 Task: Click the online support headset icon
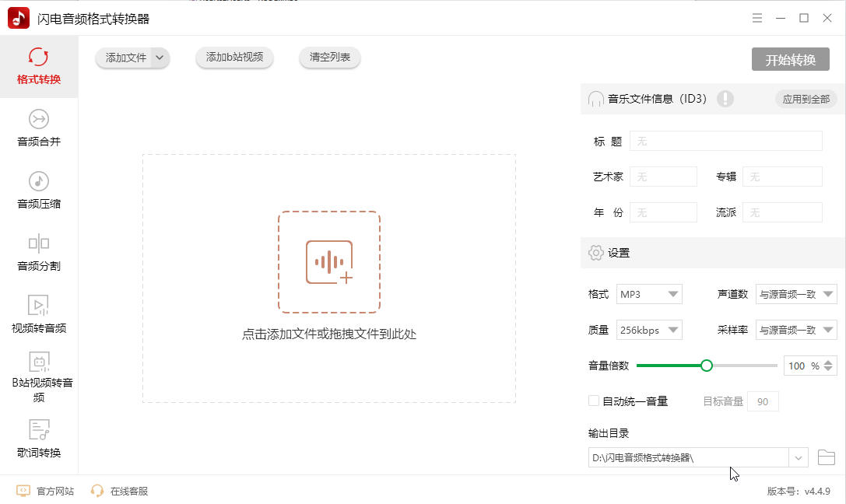(97, 491)
